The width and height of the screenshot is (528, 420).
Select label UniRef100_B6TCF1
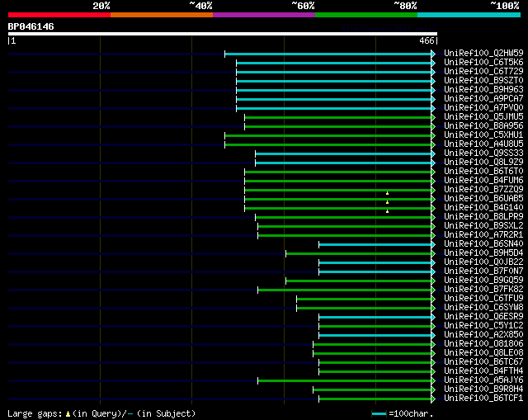point(483,399)
